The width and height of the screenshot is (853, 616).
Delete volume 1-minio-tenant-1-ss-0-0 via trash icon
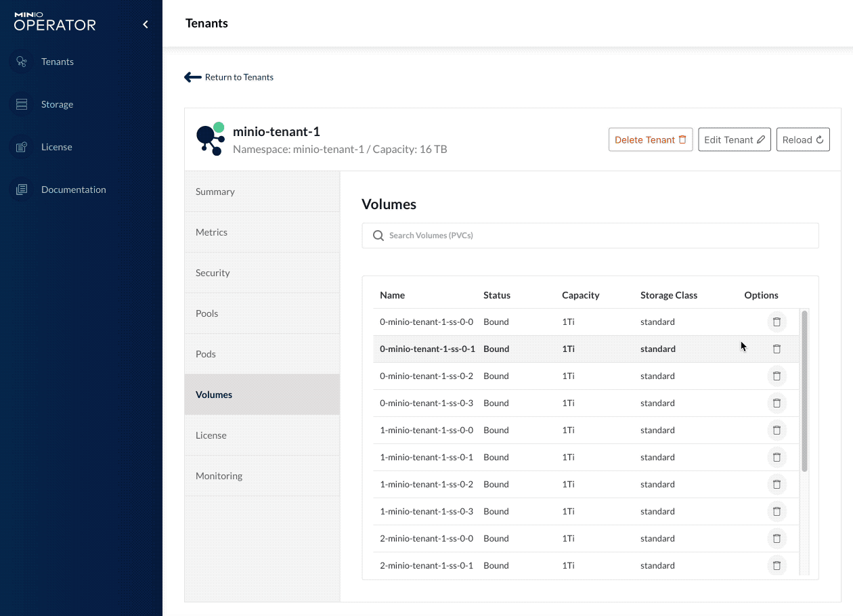777,431
